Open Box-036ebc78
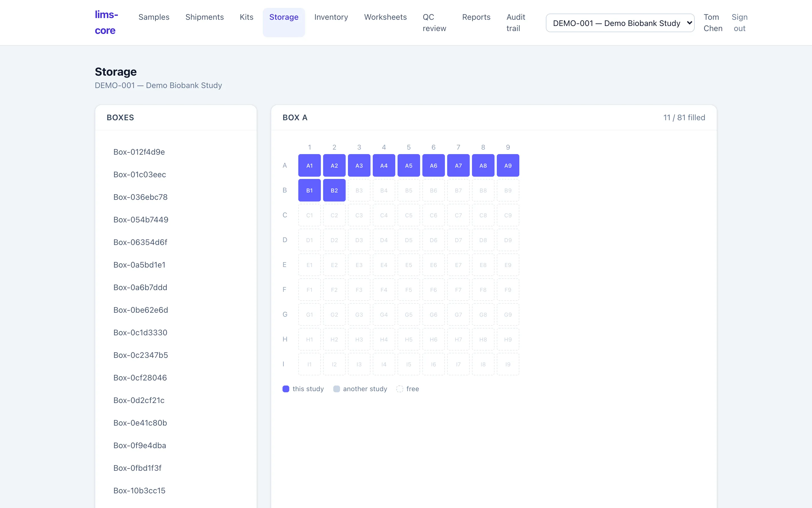Screen dimensions: 812x508 [x=175, y=197]
